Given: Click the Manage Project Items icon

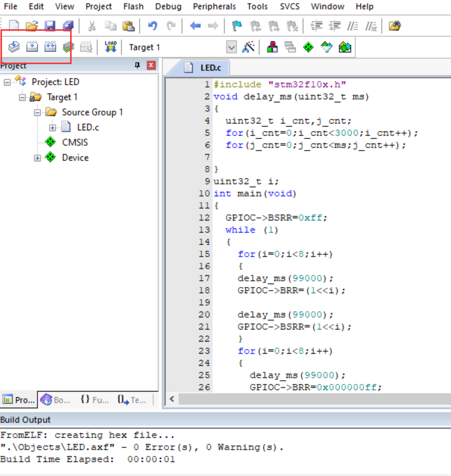Looking at the screenshot, I should click(x=272, y=47).
